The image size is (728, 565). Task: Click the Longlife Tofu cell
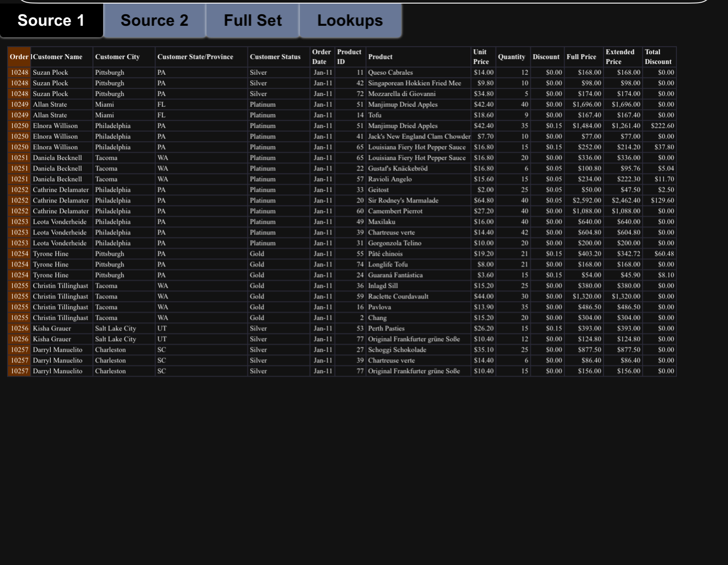point(418,264)
